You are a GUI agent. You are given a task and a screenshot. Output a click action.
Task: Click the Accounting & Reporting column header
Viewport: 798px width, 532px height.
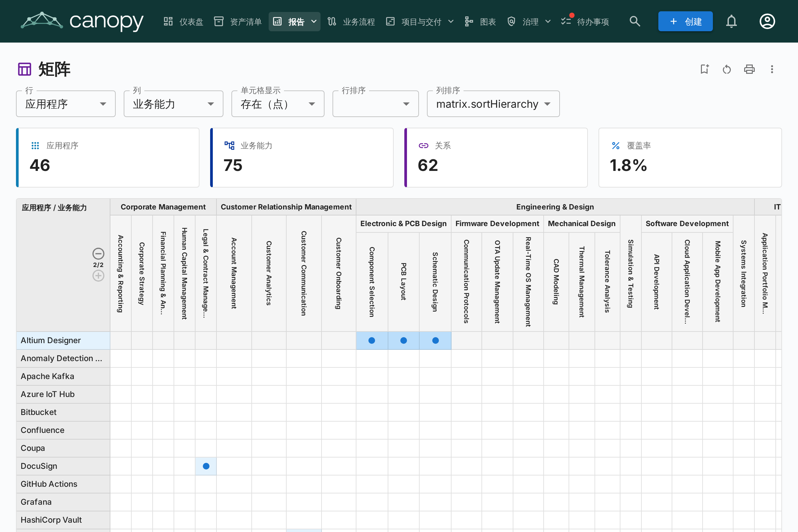tap(120, 273)
